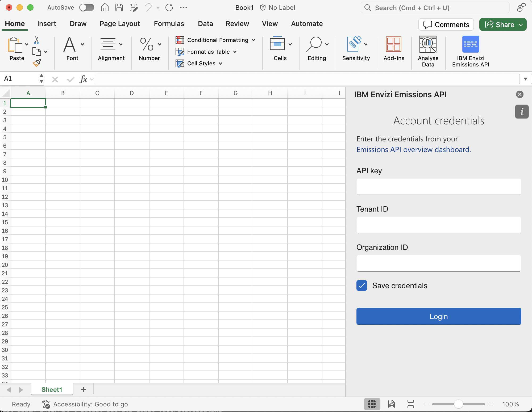Click the Format Painter brush icon
Viewport: 532px width, 412px height.
tap(37, 63)
